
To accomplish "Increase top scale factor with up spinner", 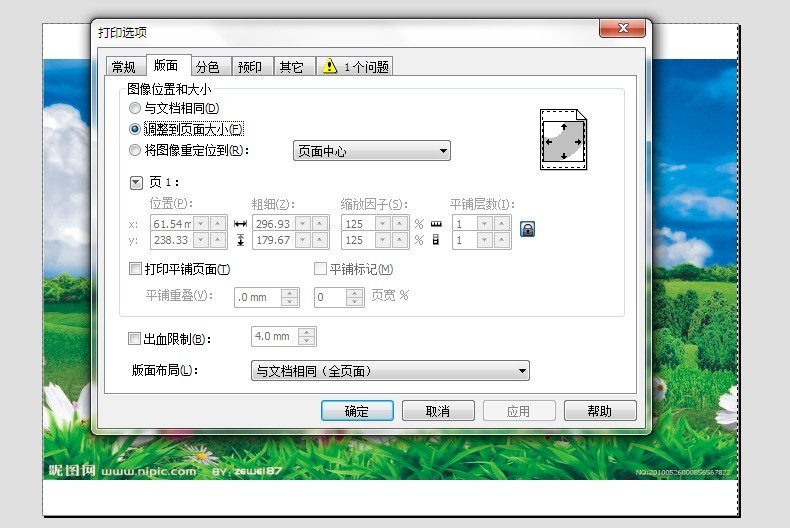I will [x=400, y=223].
